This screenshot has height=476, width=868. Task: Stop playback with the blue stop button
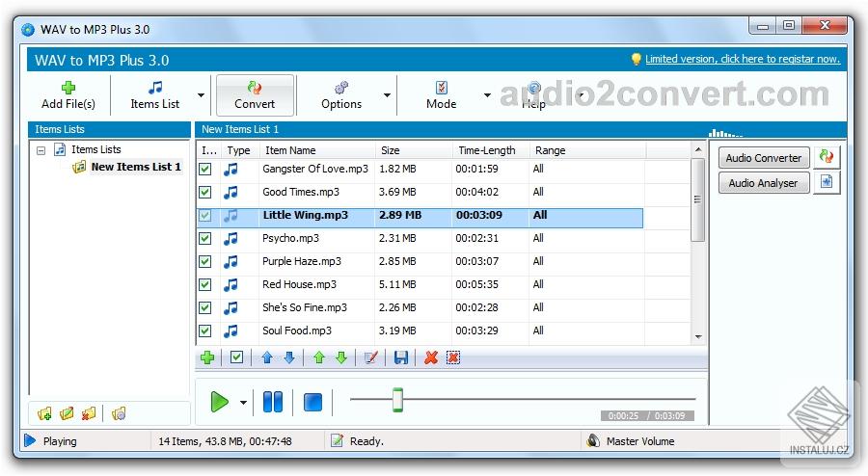pyautogui.click(x=312, y=402)
